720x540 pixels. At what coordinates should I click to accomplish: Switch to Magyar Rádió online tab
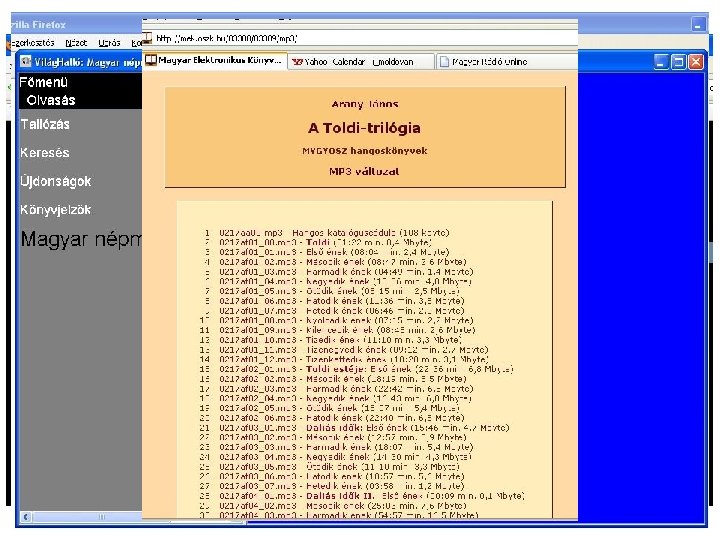[506, 62]
